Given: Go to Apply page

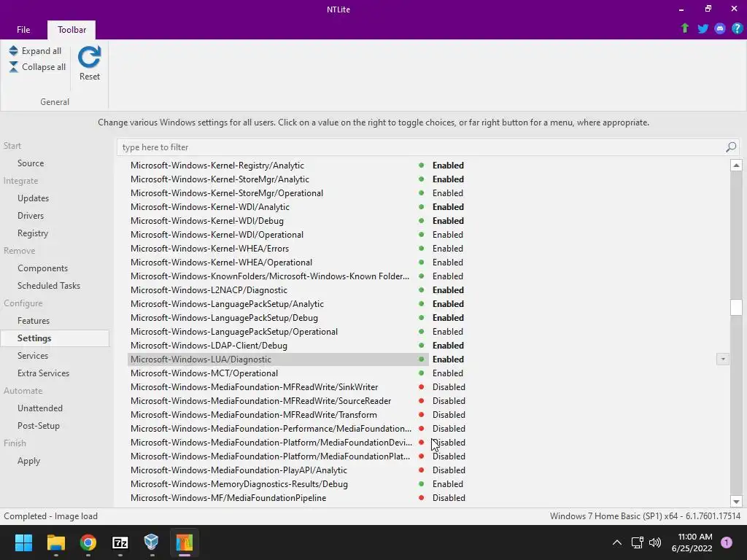Looking at the screenshot, I should coord(28,461).
